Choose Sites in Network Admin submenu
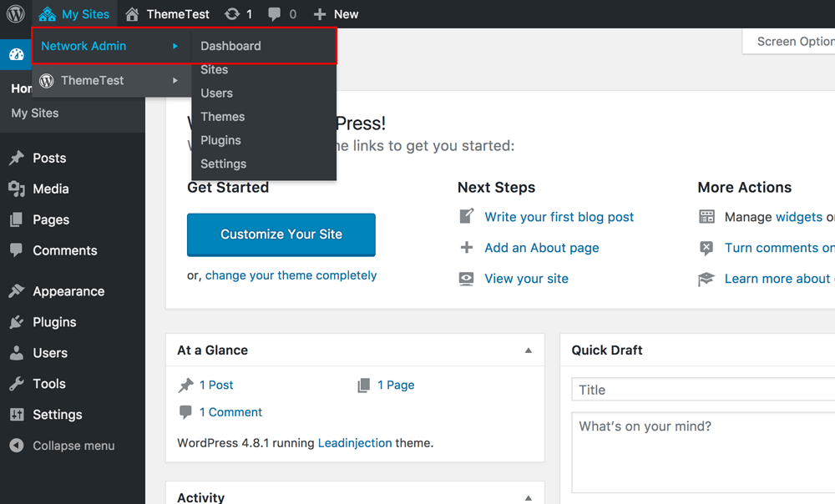 click(x=214, y=70)
